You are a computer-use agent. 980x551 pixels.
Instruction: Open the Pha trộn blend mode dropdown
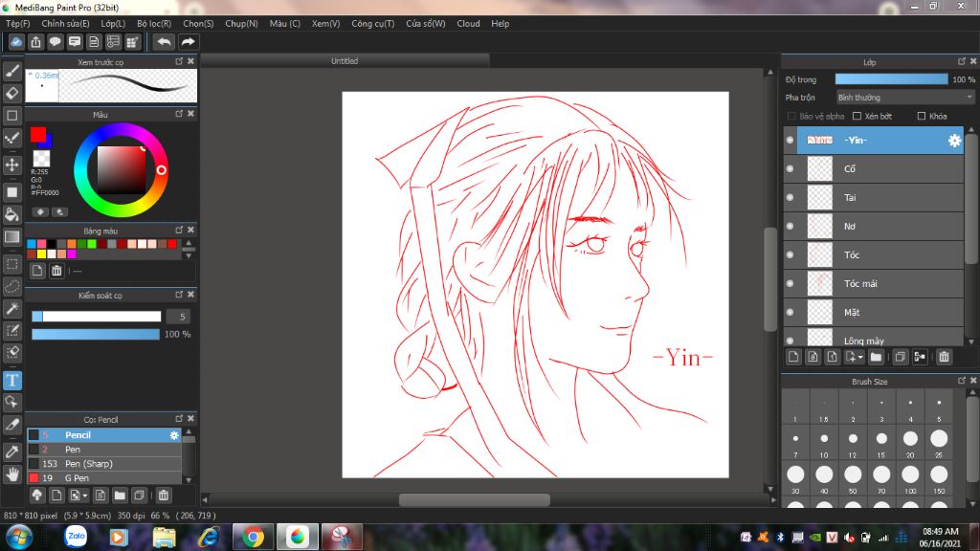point(905,98)
